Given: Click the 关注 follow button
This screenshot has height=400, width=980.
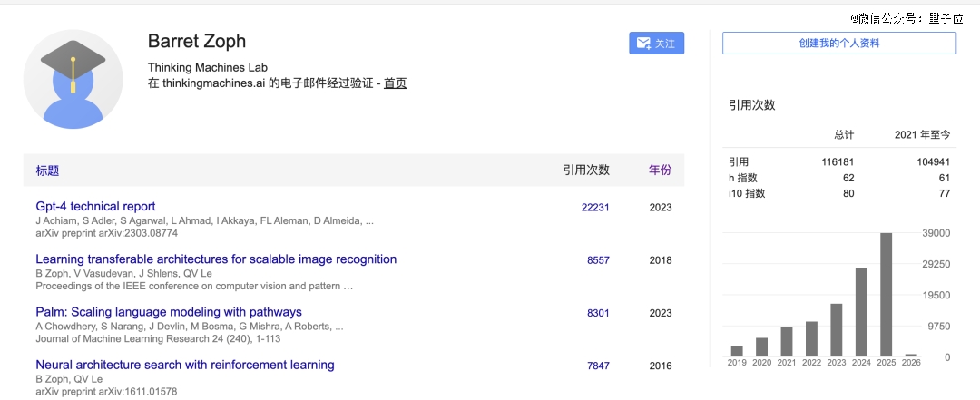Looking at the screenshot, I should 656,44.
